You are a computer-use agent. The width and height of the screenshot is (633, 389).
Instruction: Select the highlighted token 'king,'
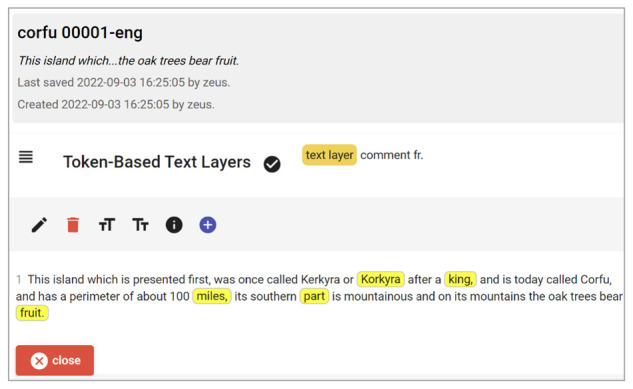460,279
